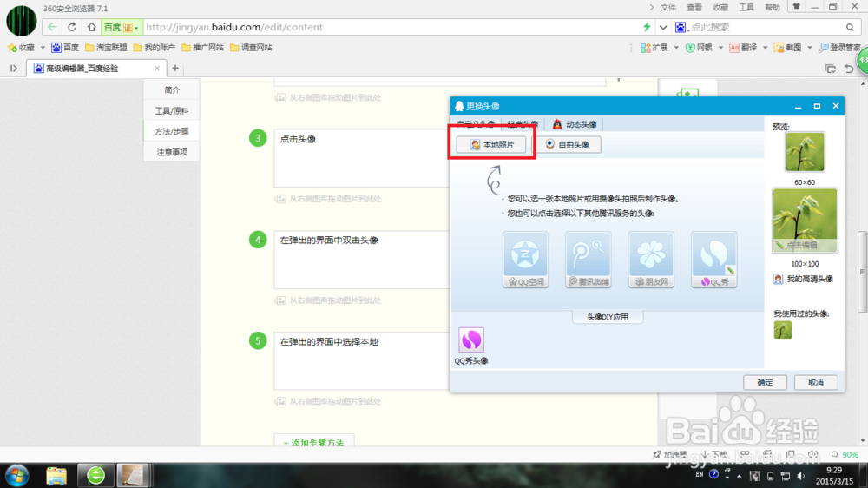Reload the page with refresh icon
Image resolution: width=868 pixels, height=488 pixels.
point(72,27)
